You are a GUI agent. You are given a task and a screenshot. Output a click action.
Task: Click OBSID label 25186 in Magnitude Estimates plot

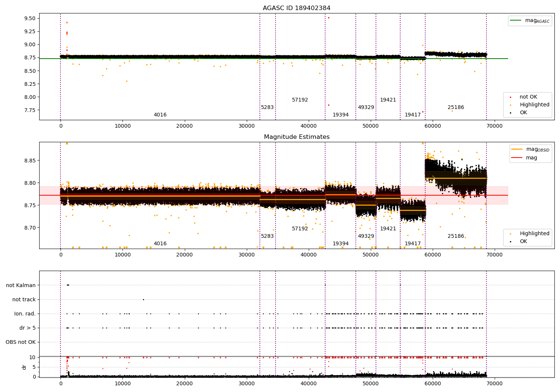[x=456, y=236]
